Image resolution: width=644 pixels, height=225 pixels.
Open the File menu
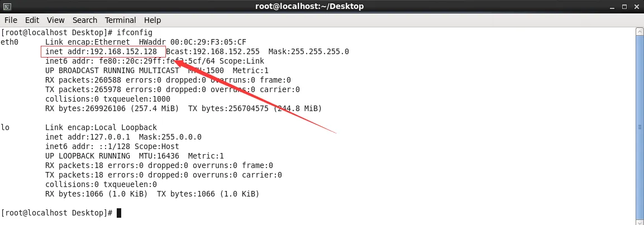[x=11, y=20]
